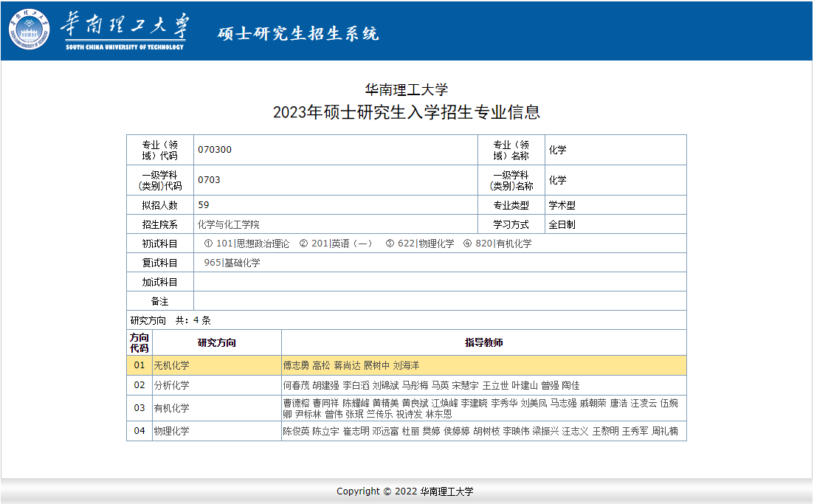Click the 备注 label cell
Image resolution: width=814 pixels, height=504 pixels.
pyautogui.click(x=160, y=301)
